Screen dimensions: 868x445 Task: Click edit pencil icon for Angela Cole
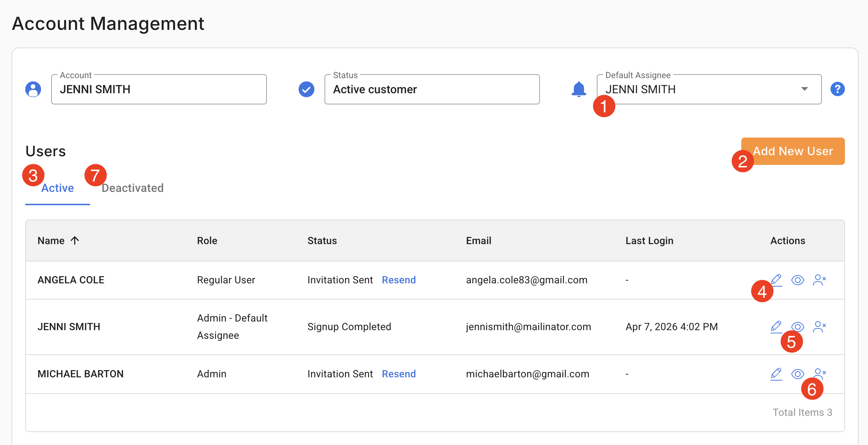(777, 279)
